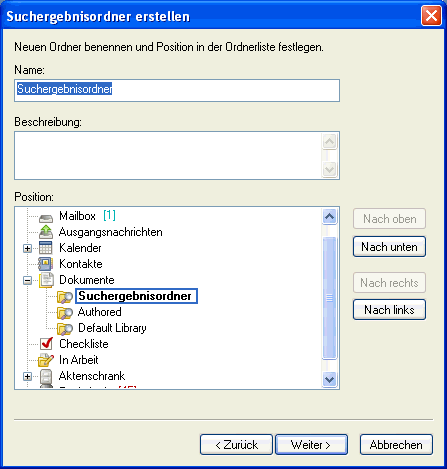The width and height of the screenshot is (447, 469).
Task: Click the search folder icon beside Authored
Action: coord(65,312)
